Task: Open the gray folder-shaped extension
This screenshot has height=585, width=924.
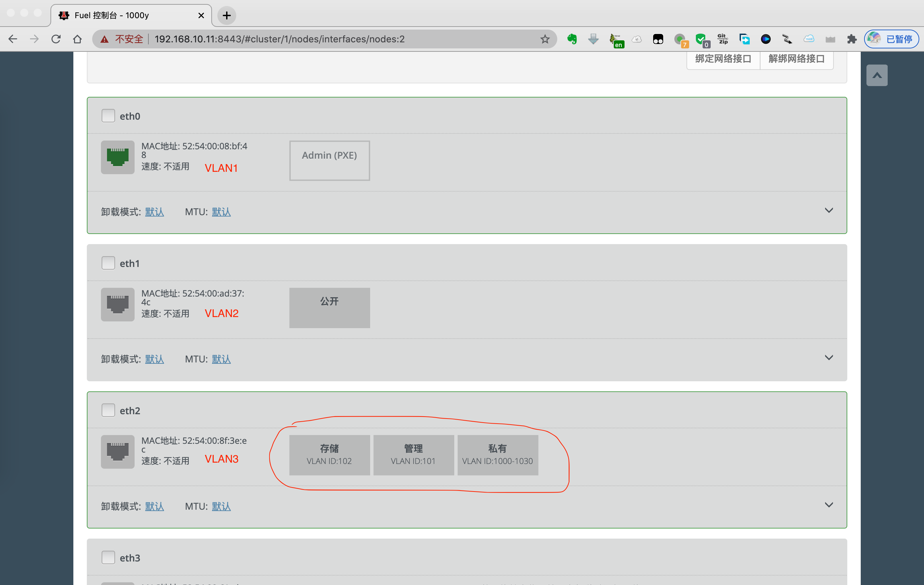Action: coord(830,39)
